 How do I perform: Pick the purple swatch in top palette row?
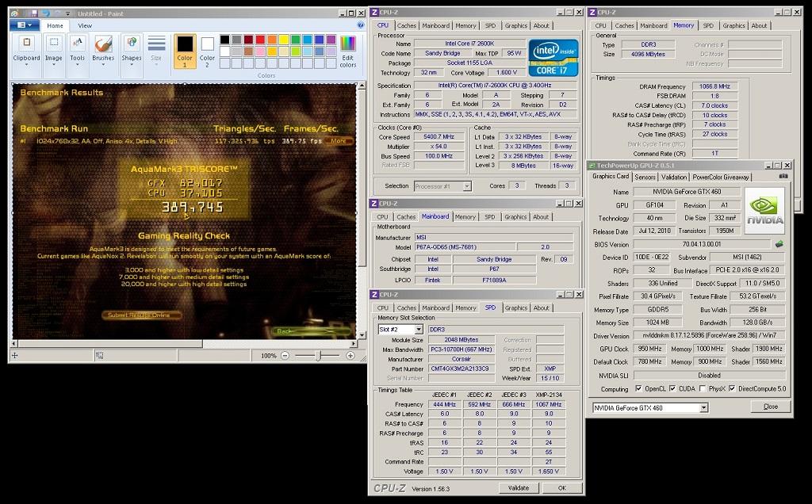[331, 40]
